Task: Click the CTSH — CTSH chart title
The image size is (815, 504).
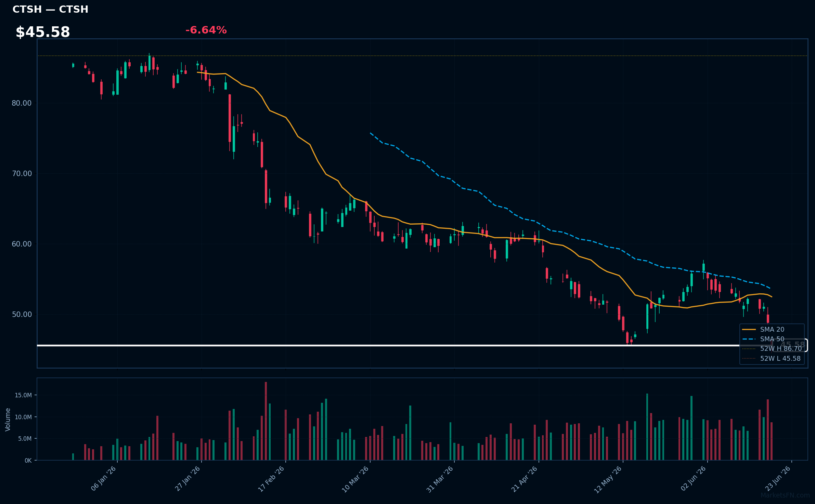Action: [x=50, y=9]
